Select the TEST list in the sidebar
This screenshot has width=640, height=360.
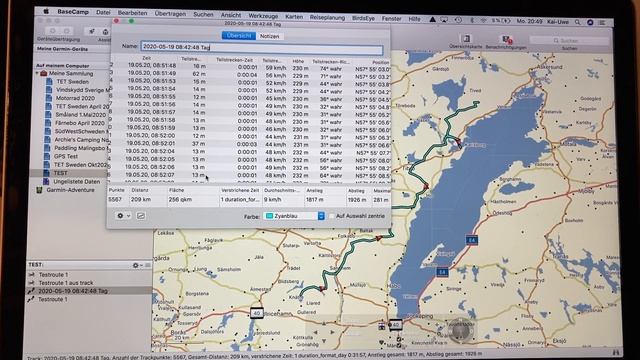pos(60,173)
